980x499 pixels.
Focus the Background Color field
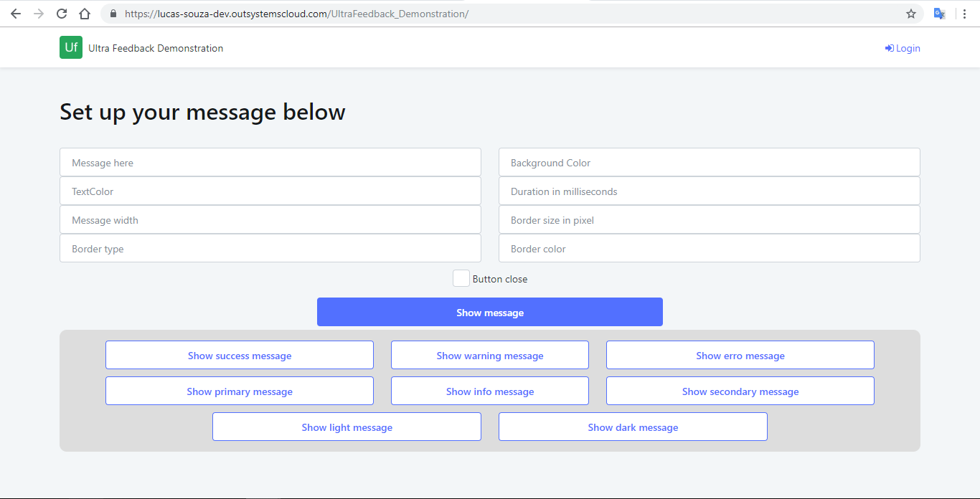coord(710,162)
